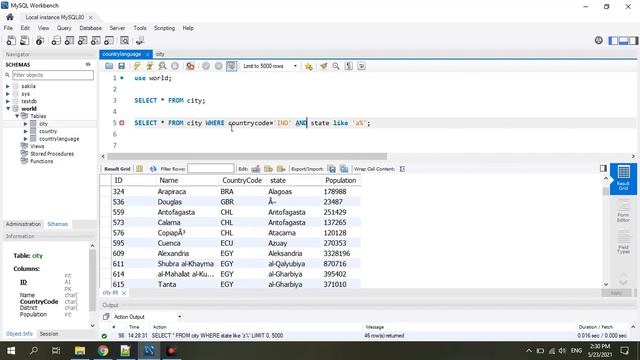
Task: Stop the running query icon
Action: coord(175,66)
